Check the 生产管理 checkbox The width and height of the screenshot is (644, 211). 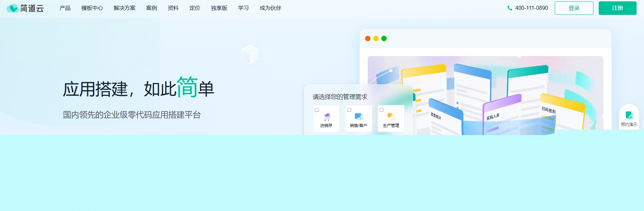click(x=382, y=110)
